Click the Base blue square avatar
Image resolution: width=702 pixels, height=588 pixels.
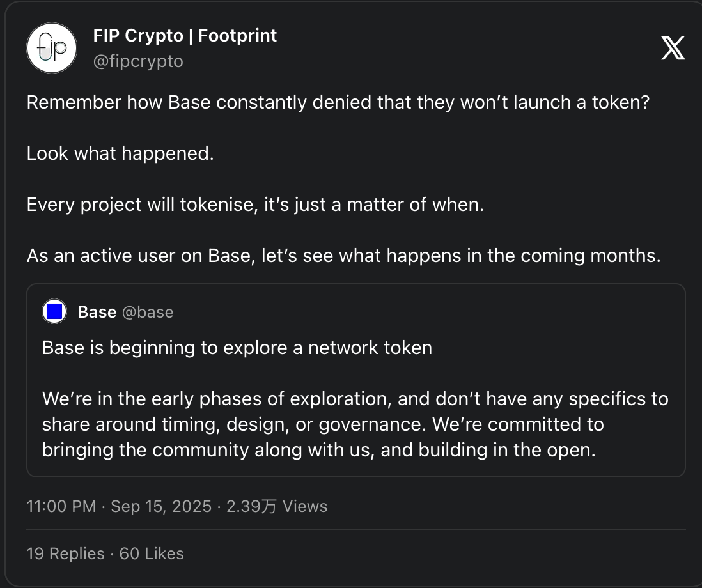(55, 312)
